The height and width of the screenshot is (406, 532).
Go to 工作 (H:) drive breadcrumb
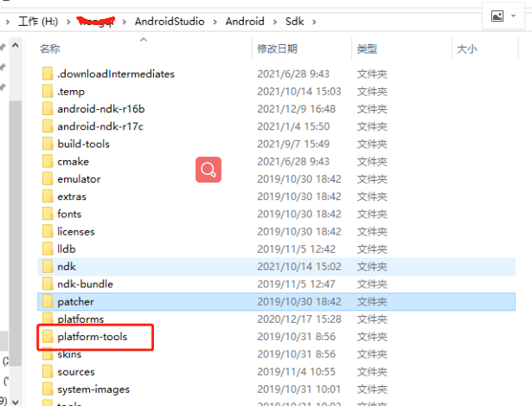[x=38, y=22]
